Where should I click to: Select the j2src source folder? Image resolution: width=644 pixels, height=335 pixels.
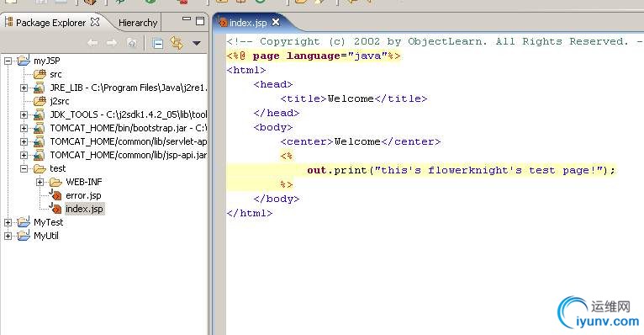tap(60, 101)
